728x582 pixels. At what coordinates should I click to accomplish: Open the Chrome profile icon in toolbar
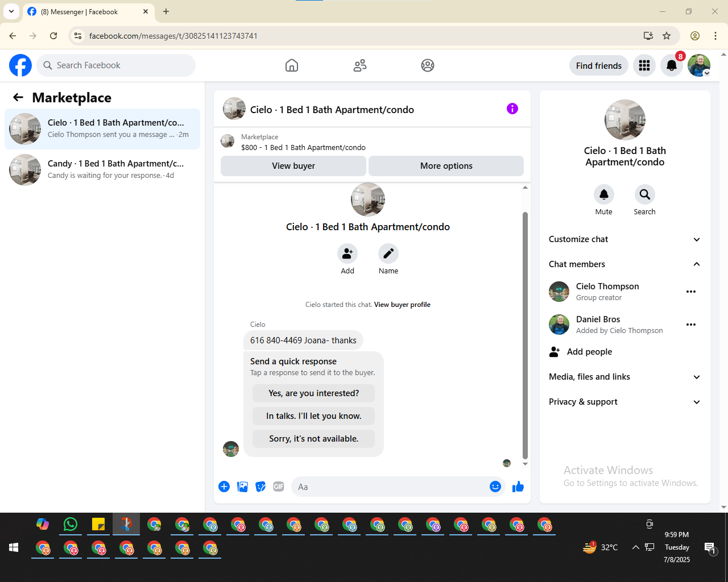[695, 36]
